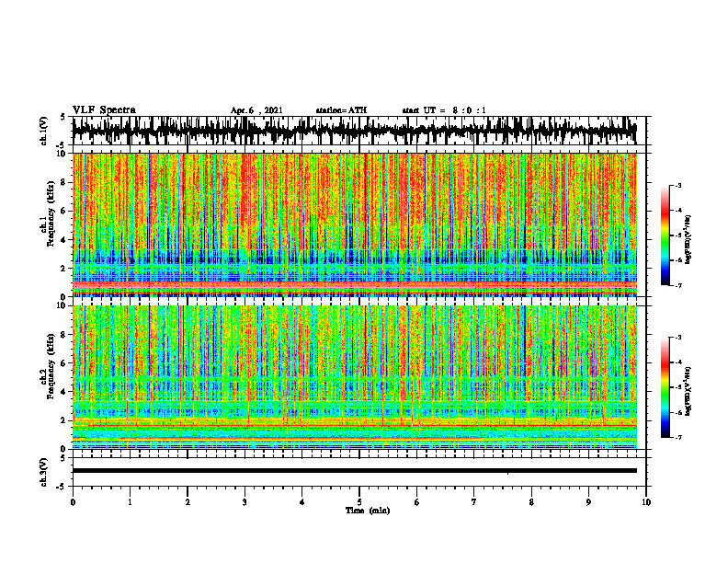The height and width of the screenshot is (563, 728).
Task: Click the time axis tick label 0
Action: coord(73,502)
